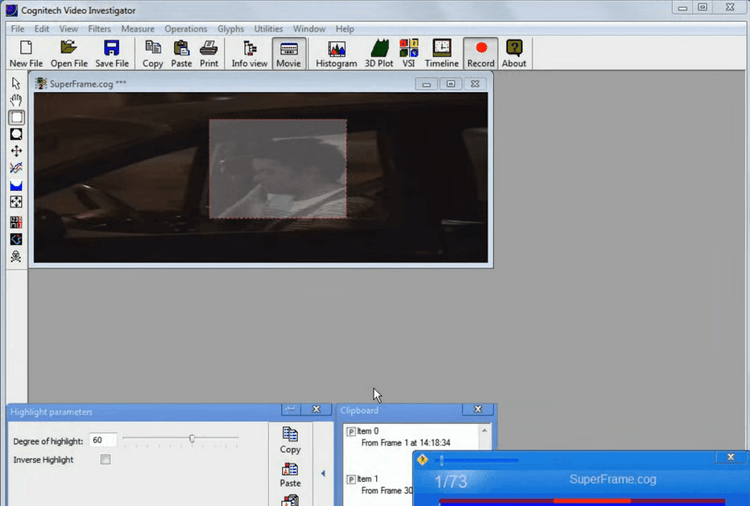Adjust the Degree of highlight slider

point(191,439)
